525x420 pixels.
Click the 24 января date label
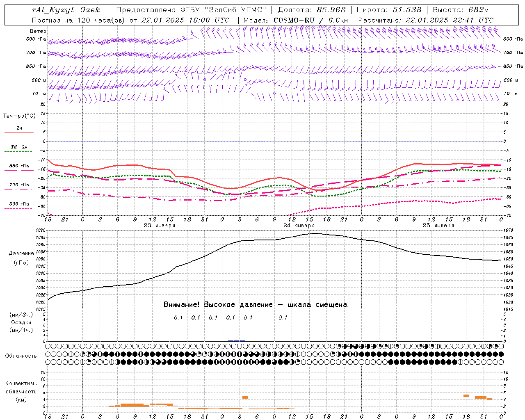tap(299, 226)
